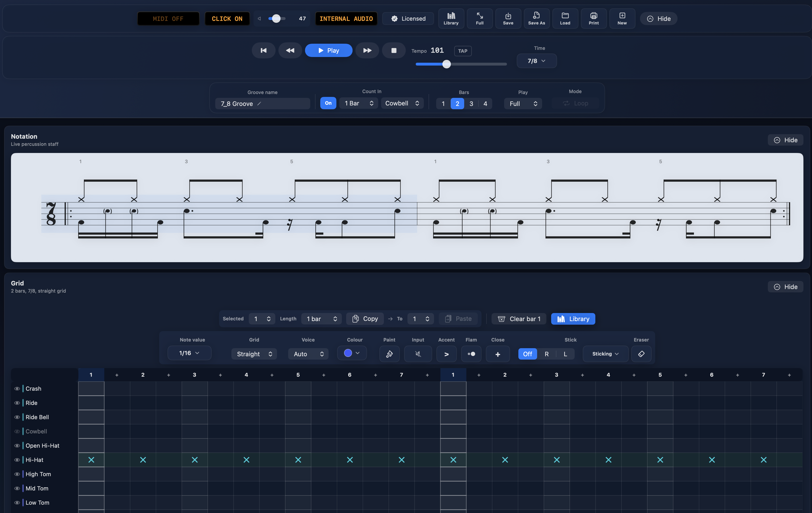Open the Note value 1/16 dropdown
812x513 pixels.
coord(189,353)
